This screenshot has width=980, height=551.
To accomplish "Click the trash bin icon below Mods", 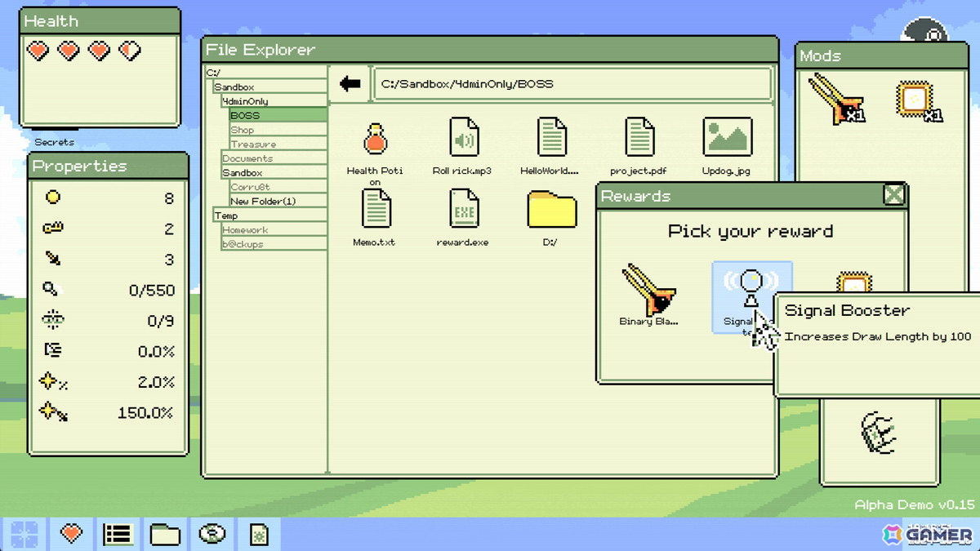I will (x=879, y=433).
